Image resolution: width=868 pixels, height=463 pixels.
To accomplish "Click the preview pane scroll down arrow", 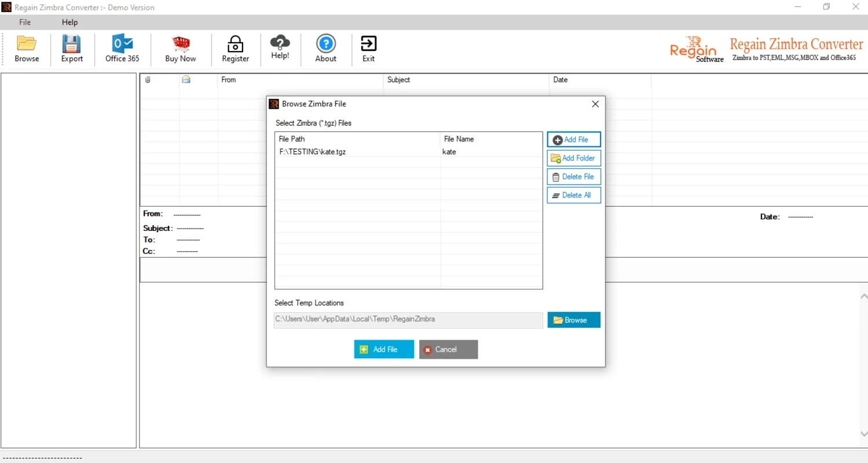I will point(864,433).
